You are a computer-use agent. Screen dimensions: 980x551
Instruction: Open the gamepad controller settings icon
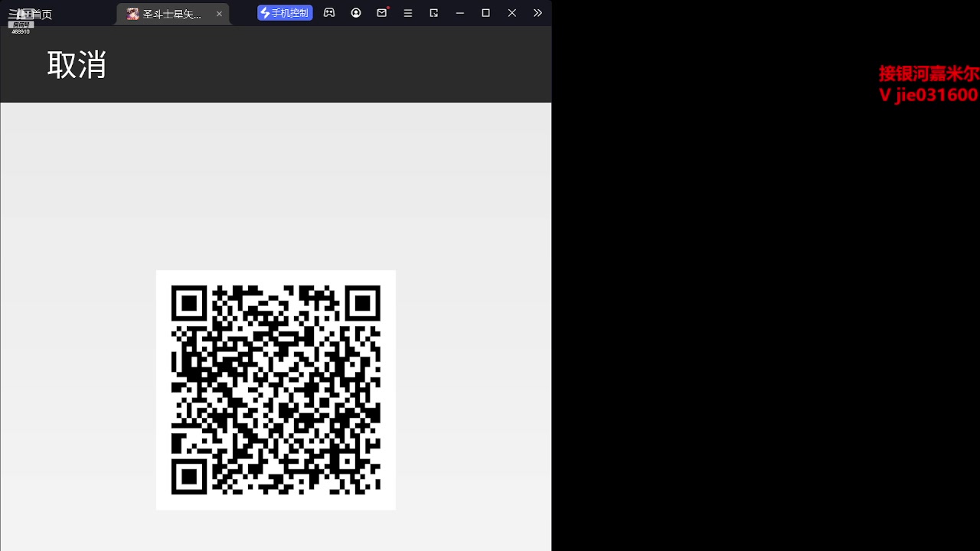click(329, 13)
